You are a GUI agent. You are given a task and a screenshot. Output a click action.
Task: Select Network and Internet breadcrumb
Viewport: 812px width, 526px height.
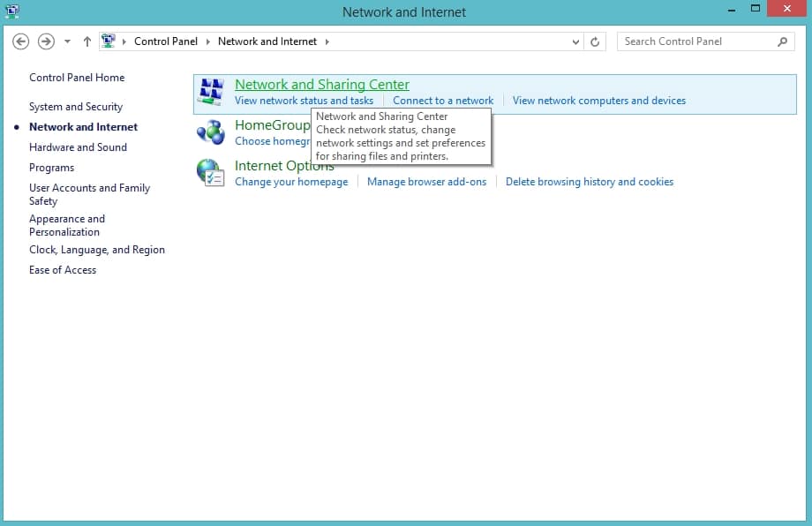tap(267, 41)
